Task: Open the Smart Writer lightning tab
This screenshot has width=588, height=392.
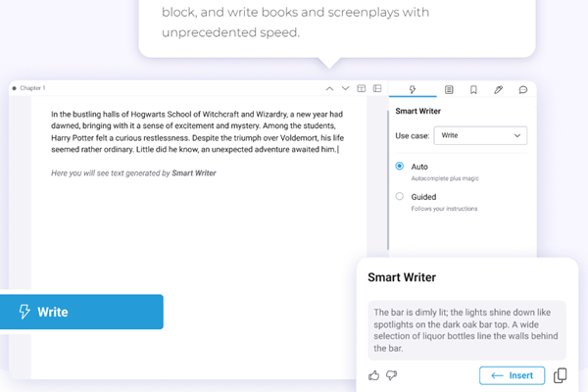Action: [x=413, y=89]
